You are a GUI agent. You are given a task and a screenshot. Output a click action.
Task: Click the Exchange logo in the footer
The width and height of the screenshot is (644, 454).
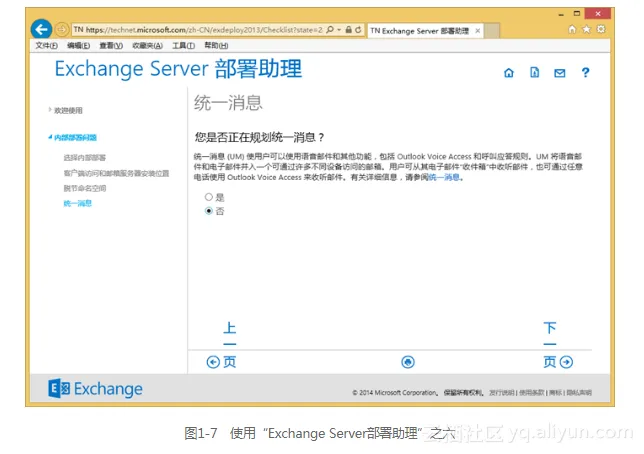pyautogui.click(x=96, y=389)
